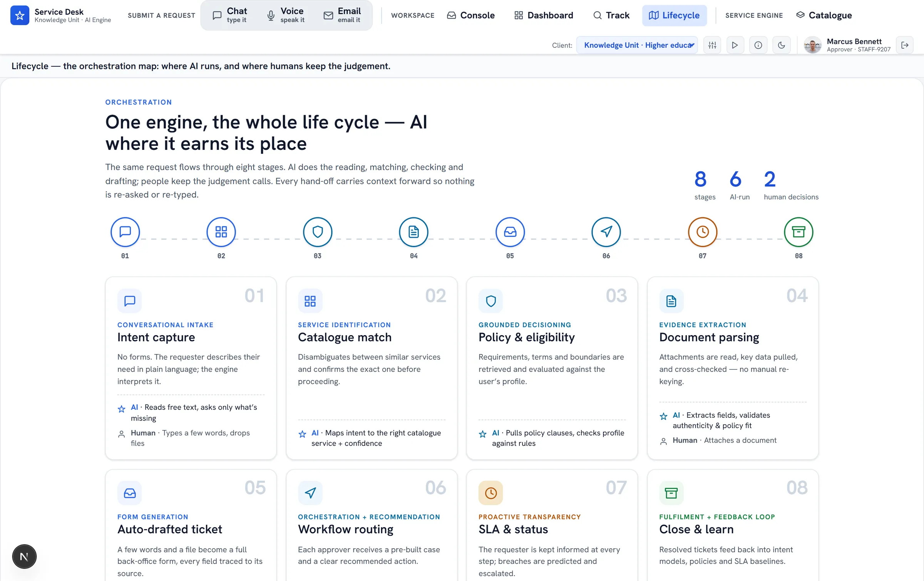Click the 'ORCHESTRATION' section label
This screenshot has height=581, width=924.
(x=139, y=102)
